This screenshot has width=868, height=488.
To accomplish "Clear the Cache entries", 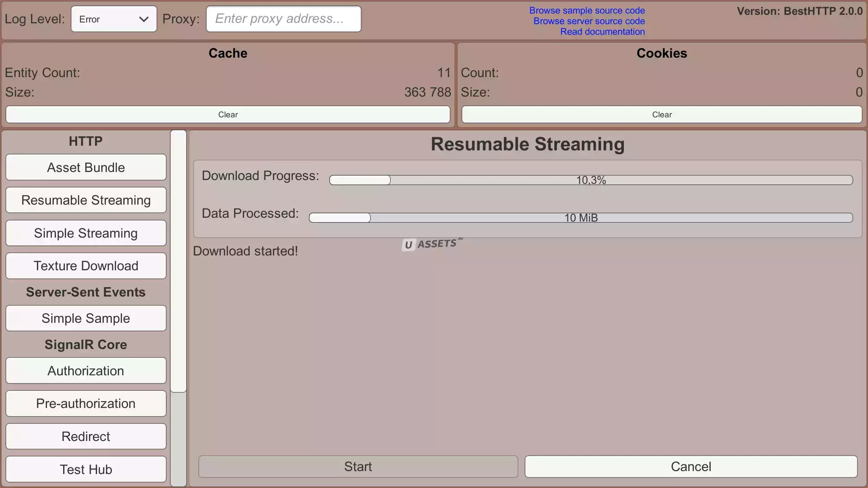I will (228, 115).
